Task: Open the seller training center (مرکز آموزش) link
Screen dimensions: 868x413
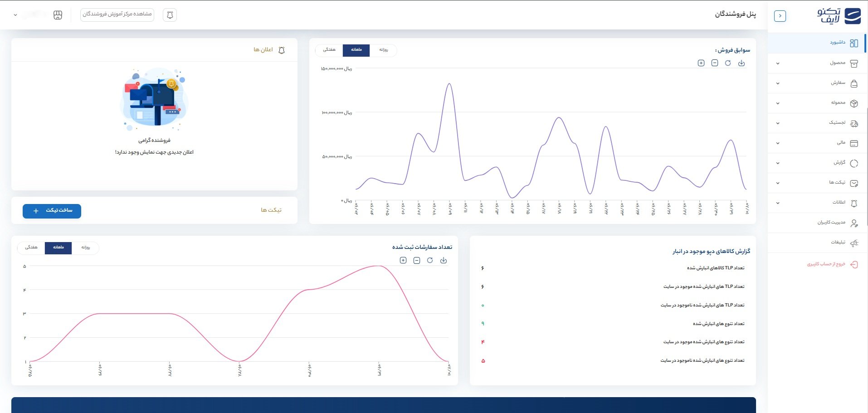Action: click(117, 15)
